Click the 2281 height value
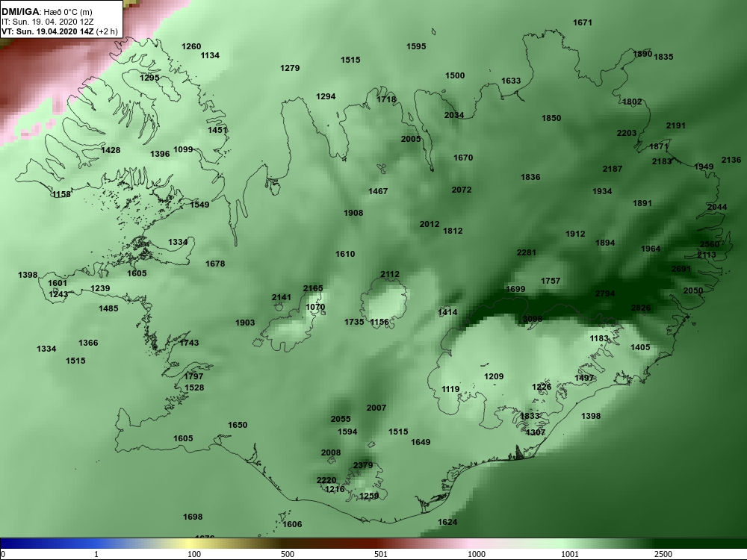747x560 pixels. pos(527,252)
